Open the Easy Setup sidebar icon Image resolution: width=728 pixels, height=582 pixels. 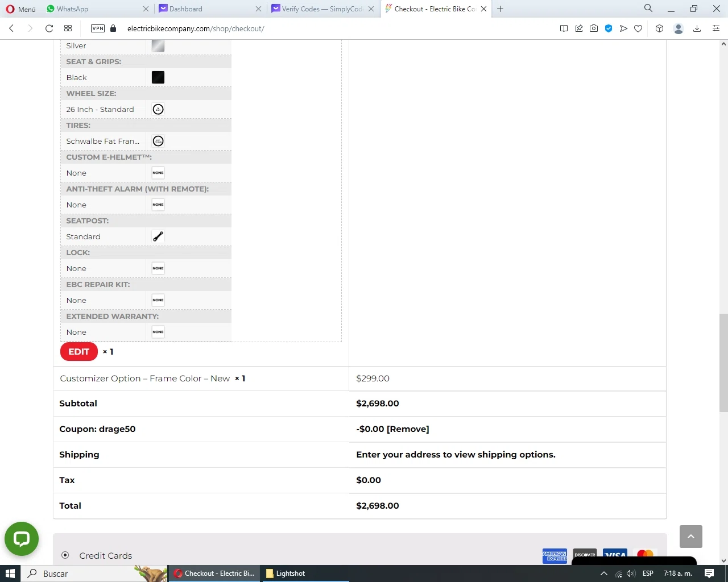(716, 28)
